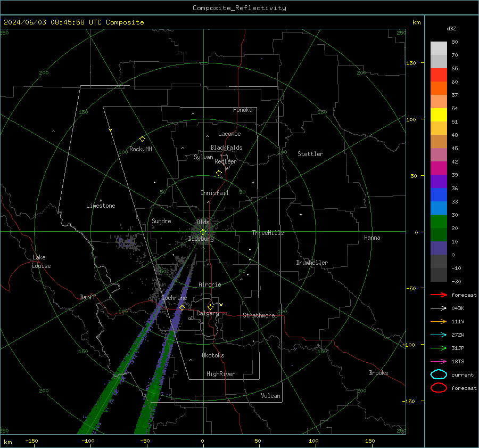Screen dimensions: 479x448
Task: Click the Strathmore town label
Action: [x=259, y=315]
